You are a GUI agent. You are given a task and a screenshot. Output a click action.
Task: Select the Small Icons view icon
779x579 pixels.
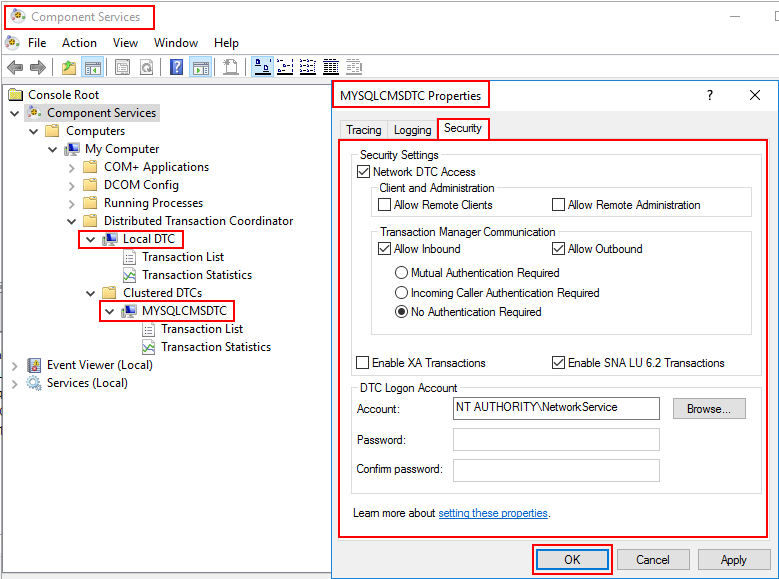[285, 67]
